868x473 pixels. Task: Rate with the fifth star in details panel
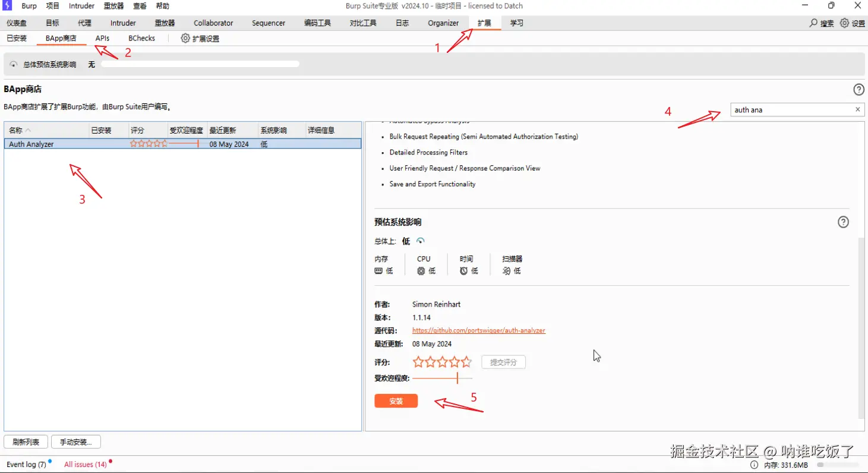coord(466,362)
